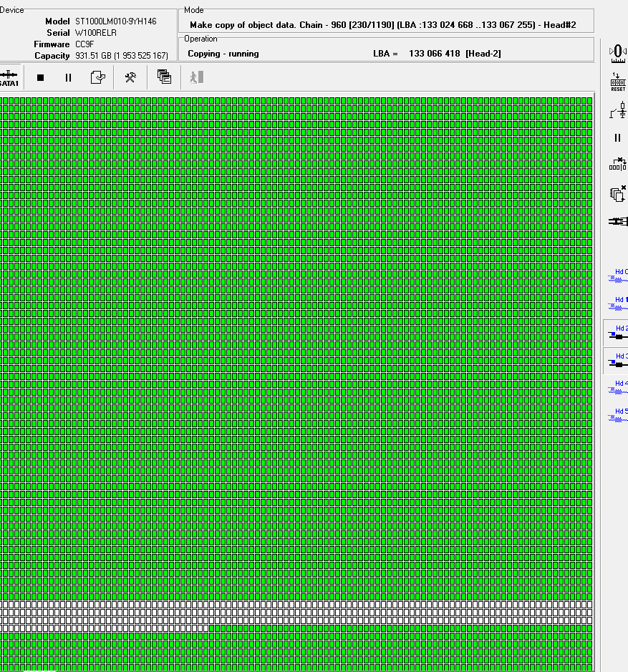Click the [Head-2] indicator text
Screen dimensions: 628x672
(x=483, y=54)
